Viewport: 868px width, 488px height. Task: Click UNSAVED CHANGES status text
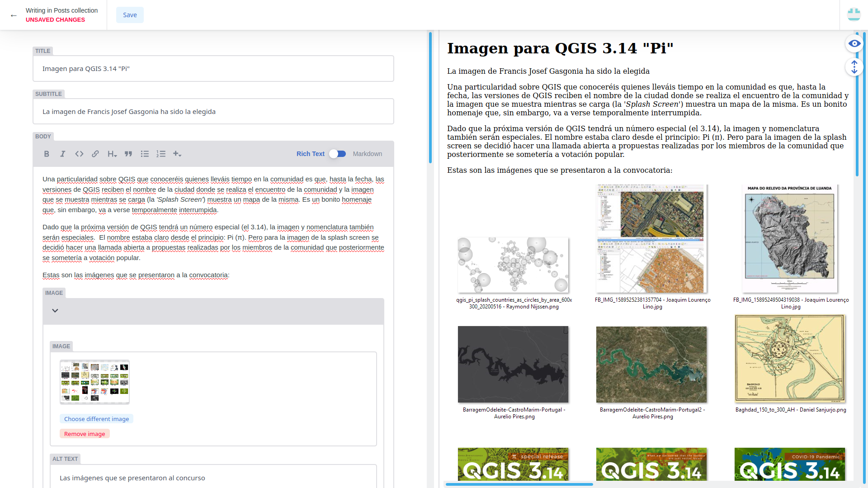pyautogui.click(x=55, y=20)
